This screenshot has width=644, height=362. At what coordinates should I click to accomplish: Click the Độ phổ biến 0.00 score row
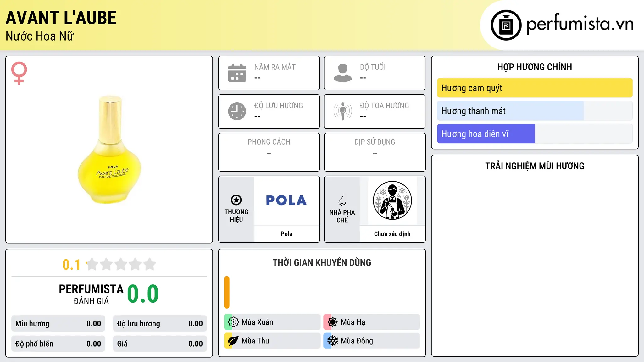[58, 344]
